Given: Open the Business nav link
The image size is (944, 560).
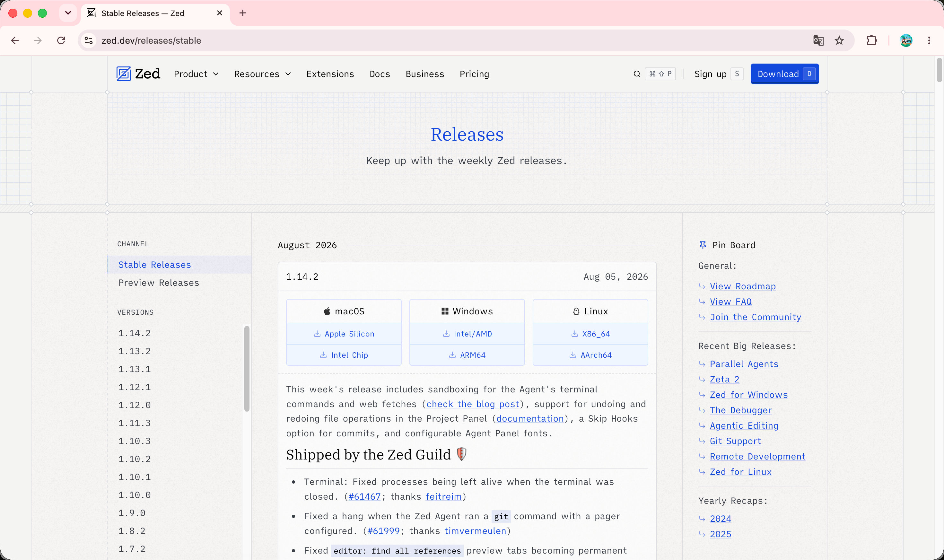Looking at the screenshot, I should (x=425, y=74).
